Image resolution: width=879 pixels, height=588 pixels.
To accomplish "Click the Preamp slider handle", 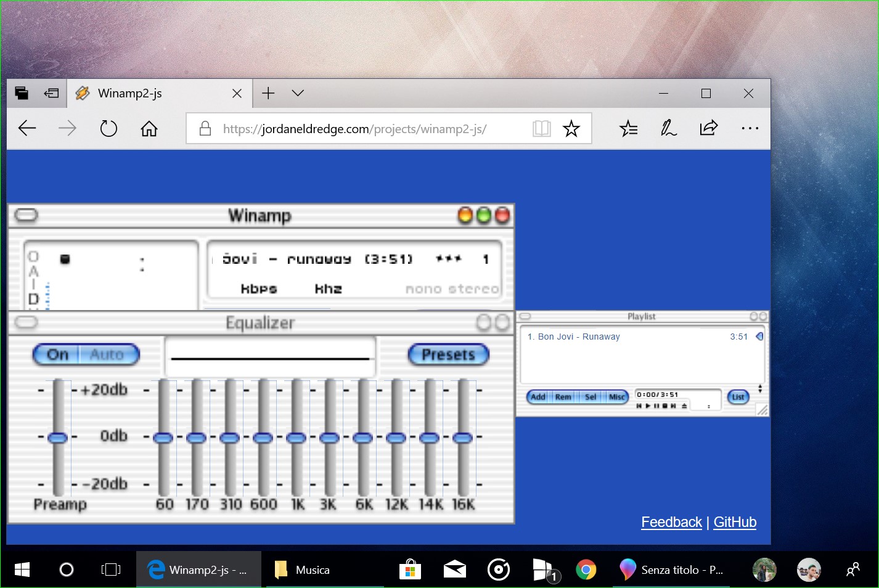I will tap(57, 438).
